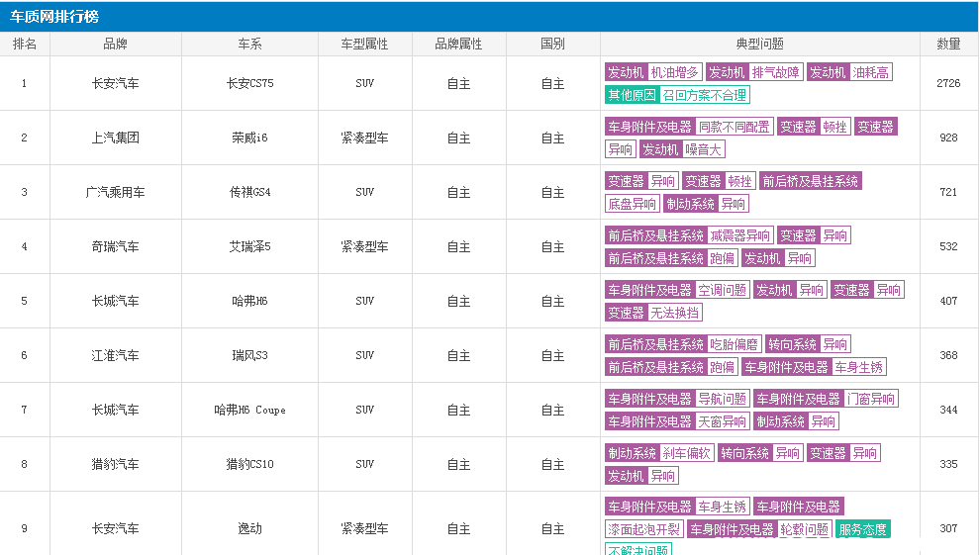Click the quantity value 344

point(948,410)
